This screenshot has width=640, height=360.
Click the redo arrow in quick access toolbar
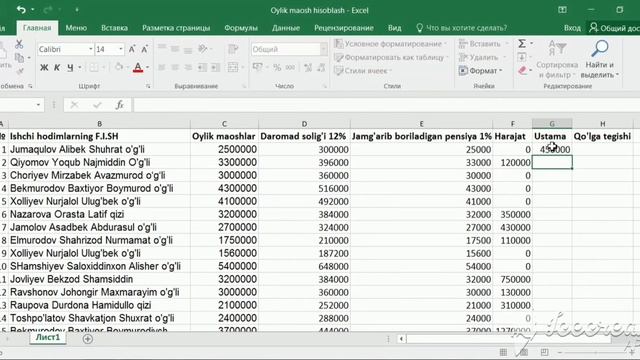(x=48, y=9)
